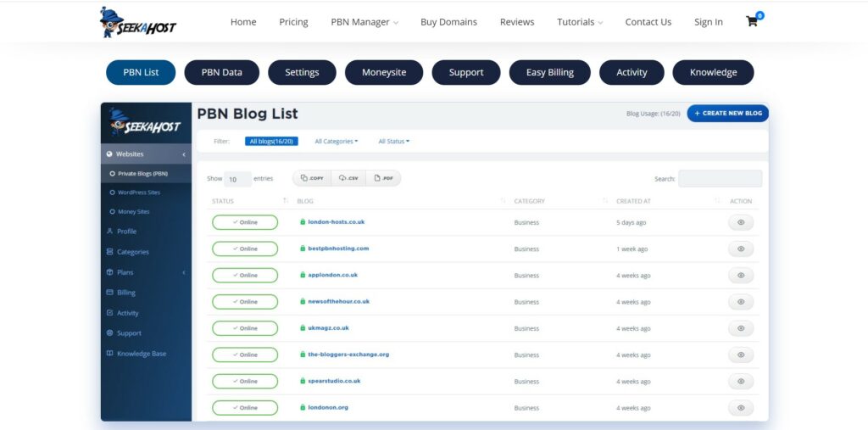Open newsofthehour.co.uk blog link
Viewport: 868px width, 430px height.
tap(339, 301)
